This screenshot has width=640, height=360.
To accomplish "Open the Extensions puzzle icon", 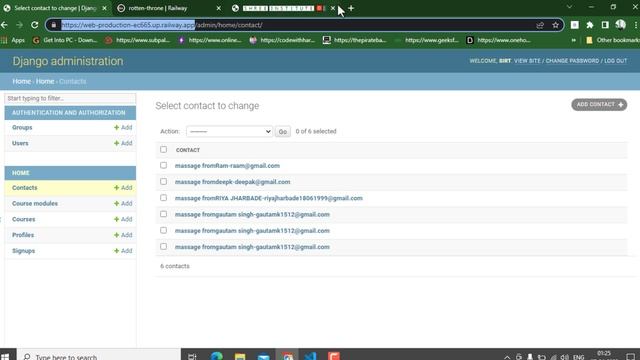I will tap(590, 25).
